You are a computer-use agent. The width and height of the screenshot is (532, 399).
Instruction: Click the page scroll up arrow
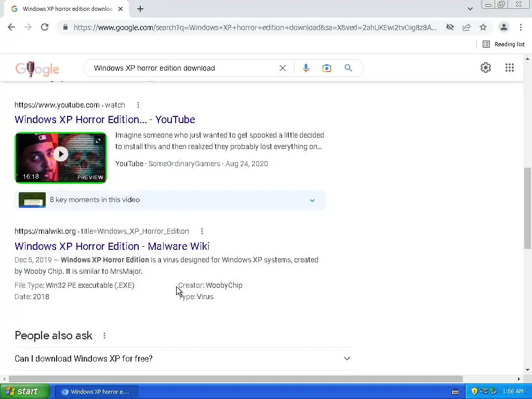[x=527, y=59]
